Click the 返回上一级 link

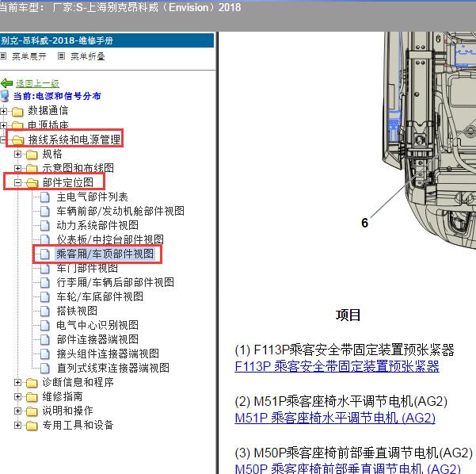click(x=37, y=83)
